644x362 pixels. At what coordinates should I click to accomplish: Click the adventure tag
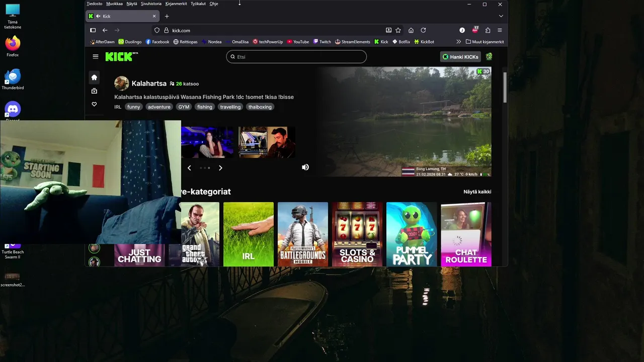click(159, 107)
